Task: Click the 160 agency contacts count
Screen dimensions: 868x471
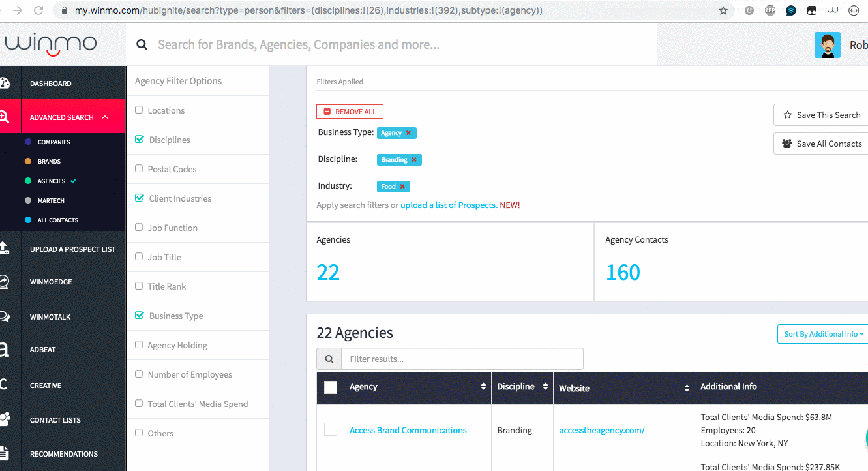Action: [623, 272]
